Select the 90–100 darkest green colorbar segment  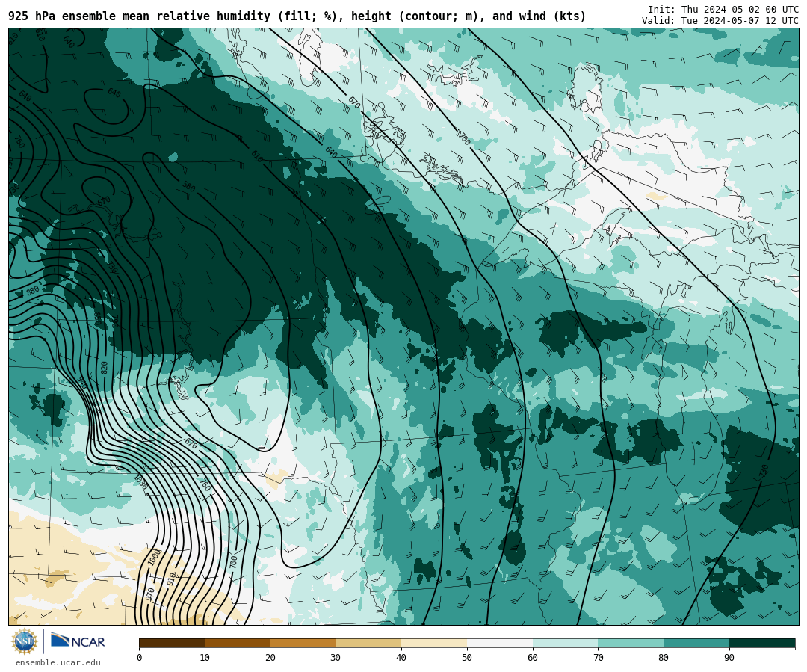762,643
